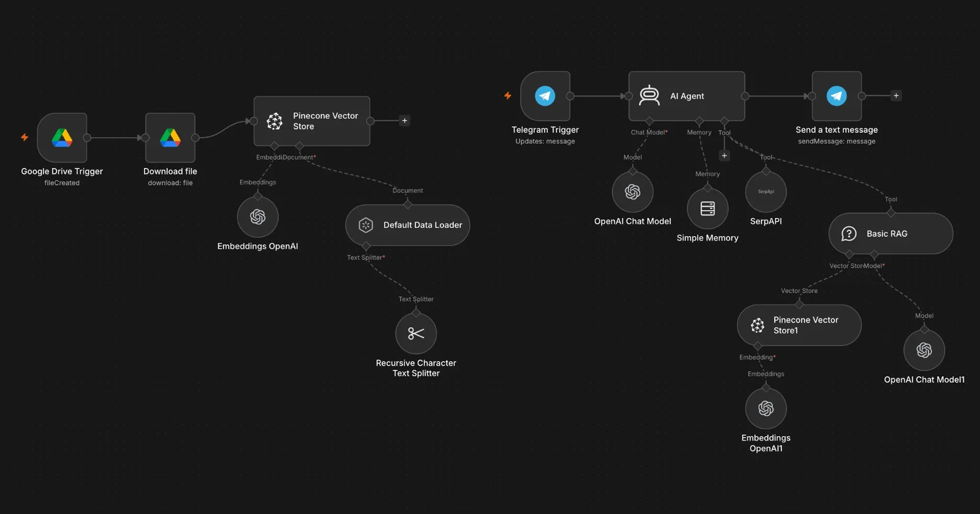Click the lightning trigger icon beside Telegram Trigger

click(x=508, y=96)
